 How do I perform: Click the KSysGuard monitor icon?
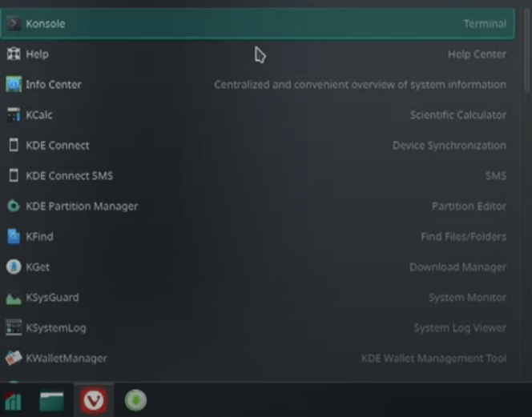13,298
